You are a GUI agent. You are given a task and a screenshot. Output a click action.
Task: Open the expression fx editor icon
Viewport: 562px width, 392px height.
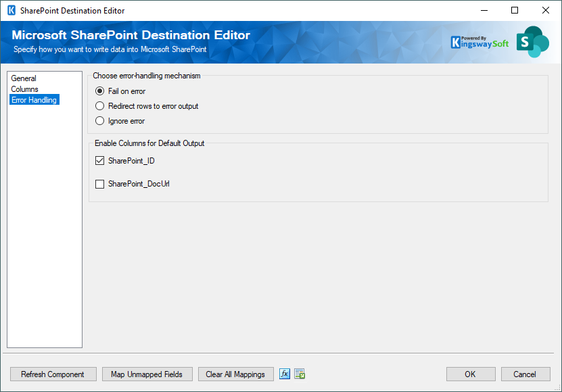click(x=285, y=374)
